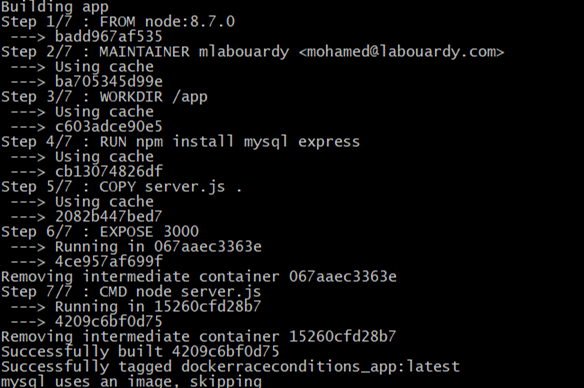Click 'Step 3/7 : WORKDIR /app' line
This screenshot has width=584, height=388.
[104, 97]
